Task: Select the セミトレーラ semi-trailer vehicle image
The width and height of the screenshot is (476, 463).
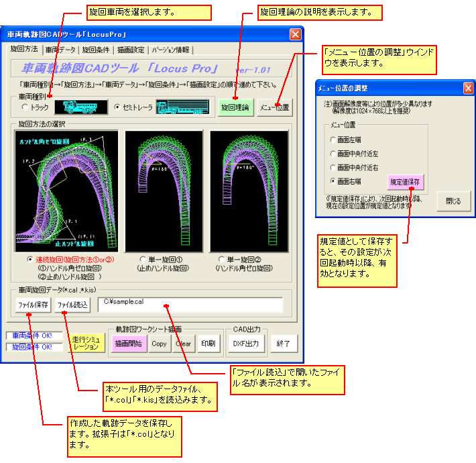Action: pyautogui.click(x=183, y=107)
